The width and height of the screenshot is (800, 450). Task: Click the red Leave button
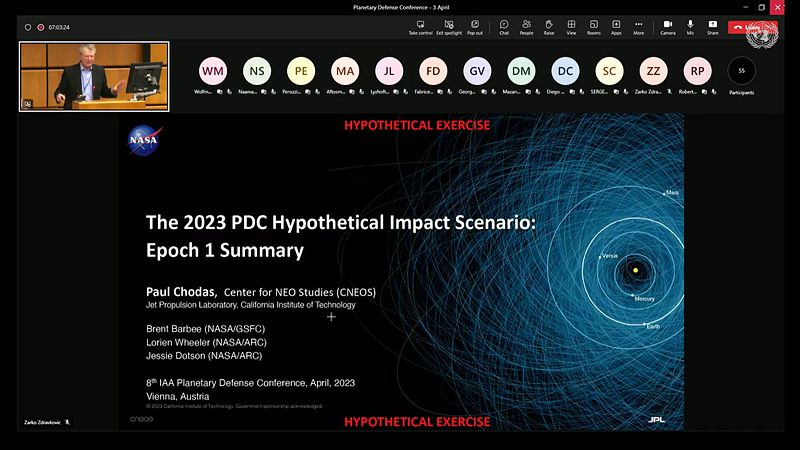pos(747,28)
